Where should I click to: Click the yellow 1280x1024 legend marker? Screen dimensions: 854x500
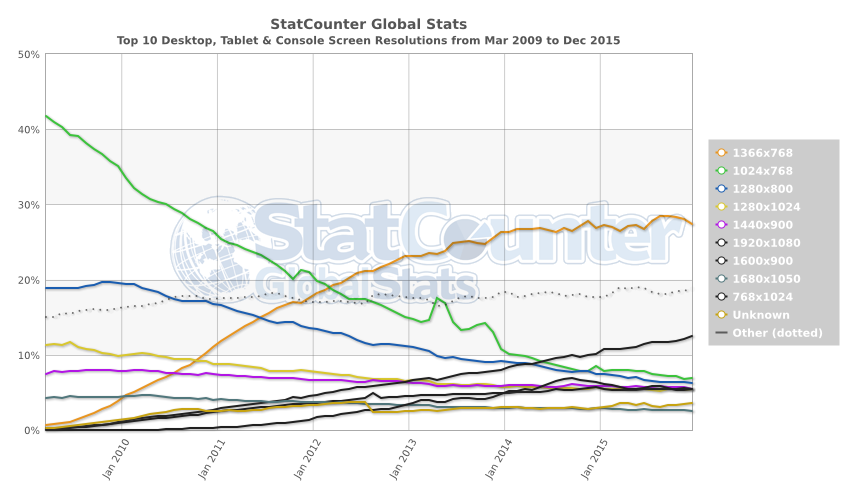(x=722, y=206)
